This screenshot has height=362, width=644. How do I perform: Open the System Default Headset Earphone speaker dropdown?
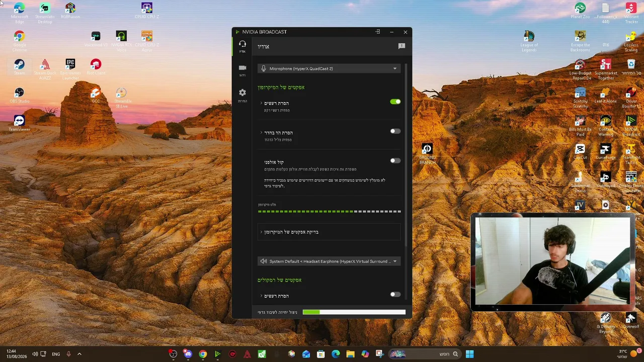tap(329, 261)
